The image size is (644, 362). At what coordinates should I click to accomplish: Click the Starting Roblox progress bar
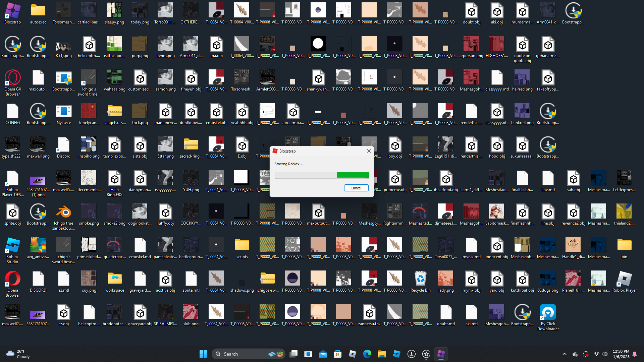pyautogui.click(x=321, y=175)
